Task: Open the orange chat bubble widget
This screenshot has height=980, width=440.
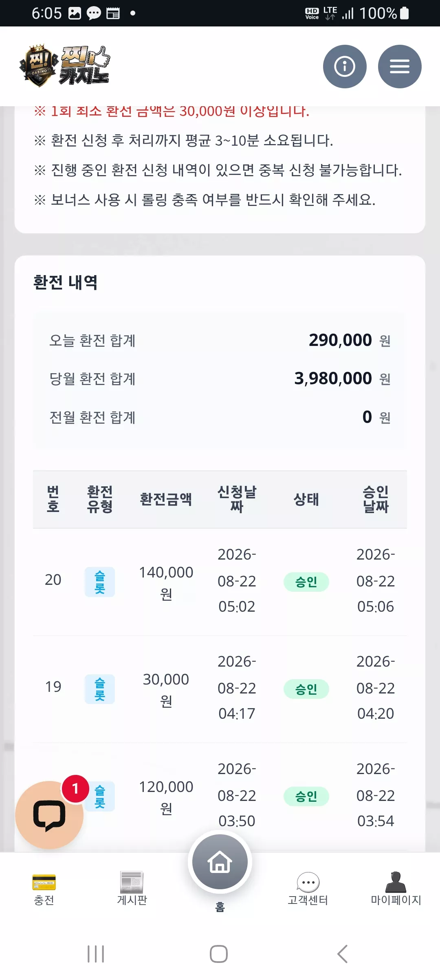Action: click(49, 815)
